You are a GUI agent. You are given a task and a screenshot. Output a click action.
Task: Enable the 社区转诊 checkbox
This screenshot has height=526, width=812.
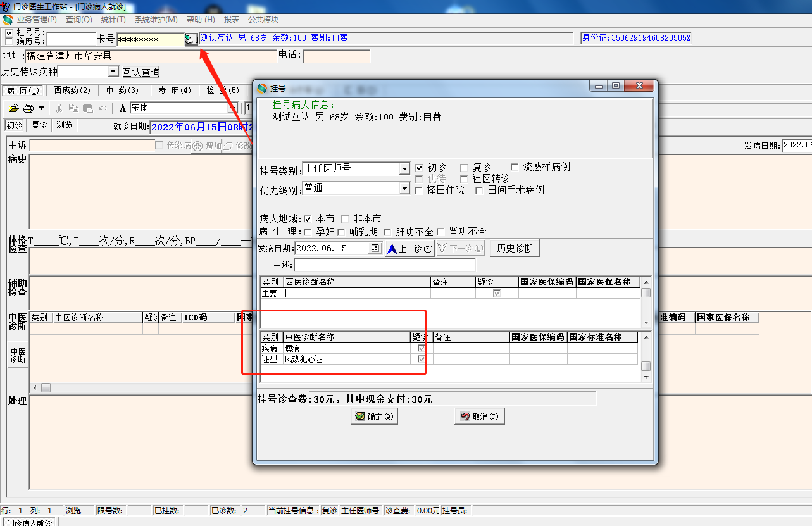(x=464, y=179)
